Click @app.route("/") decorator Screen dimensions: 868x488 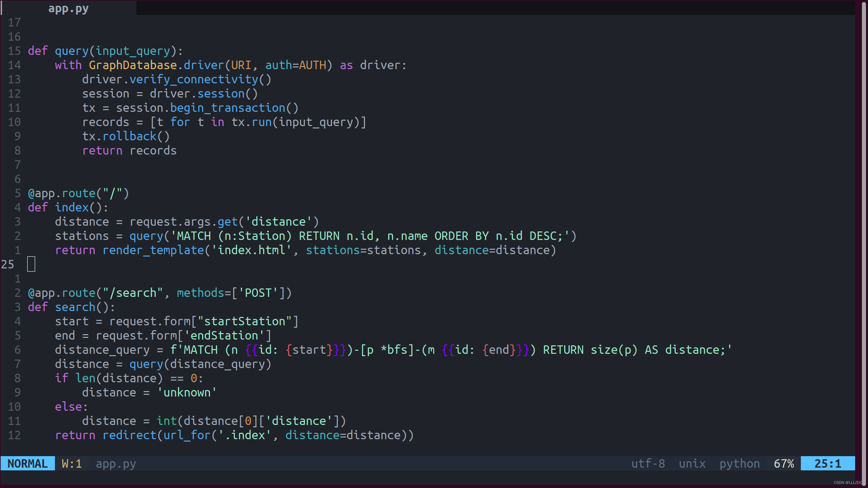78,193
